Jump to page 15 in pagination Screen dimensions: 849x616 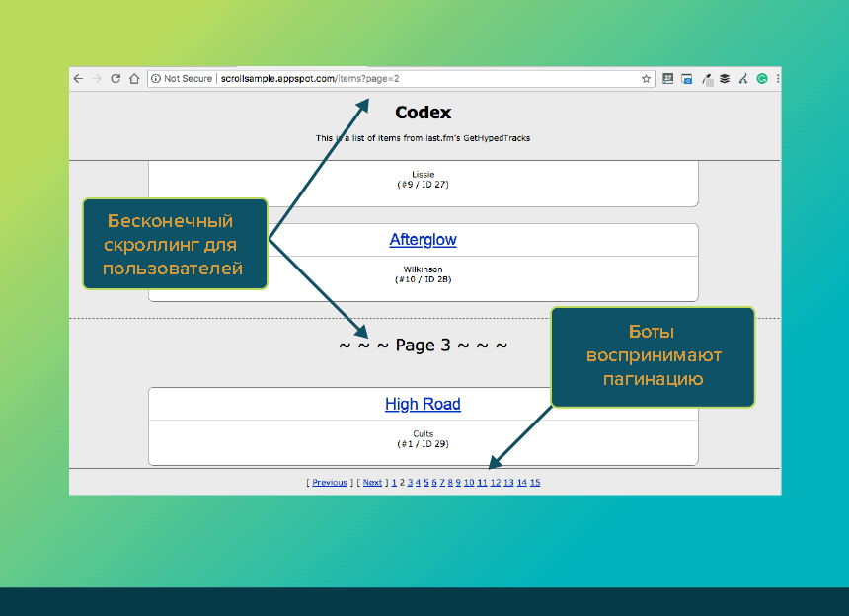(535, 483)
